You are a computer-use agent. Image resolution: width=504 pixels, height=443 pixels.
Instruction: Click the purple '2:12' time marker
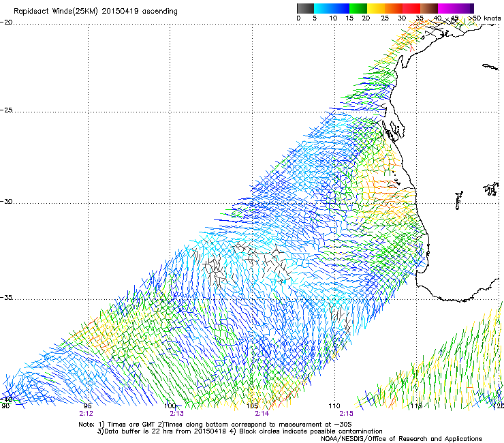tap(86, 414)
